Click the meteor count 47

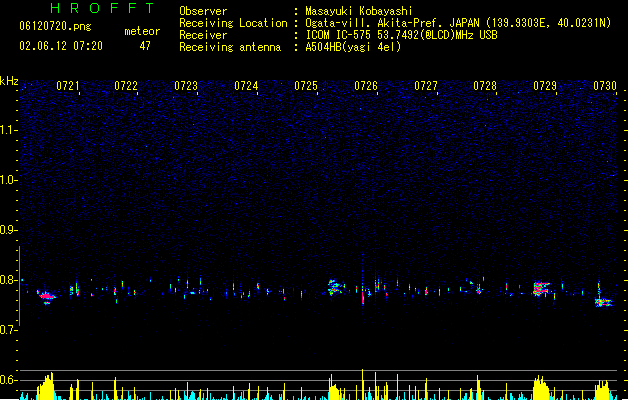point(145,46)
